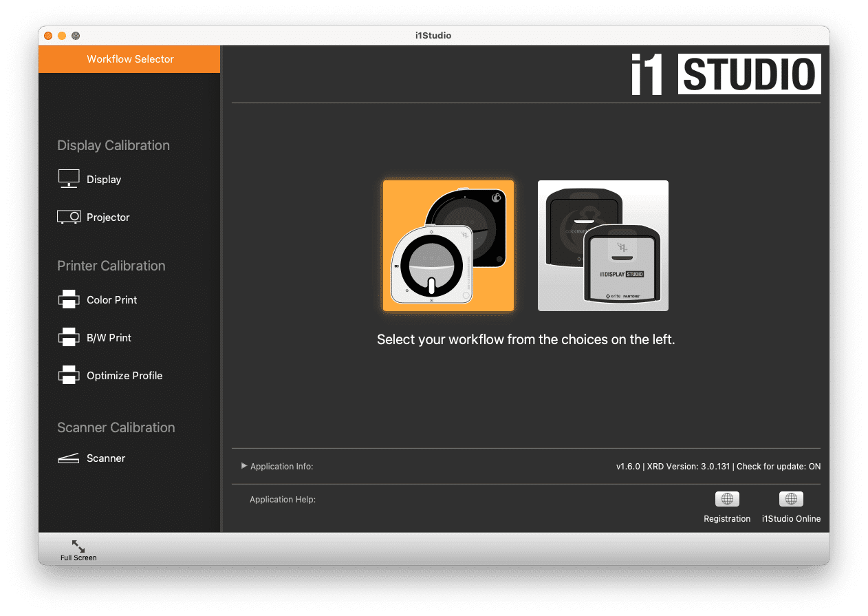Select the B/W Print printer icon
The image size is (868, 616).
68,337
